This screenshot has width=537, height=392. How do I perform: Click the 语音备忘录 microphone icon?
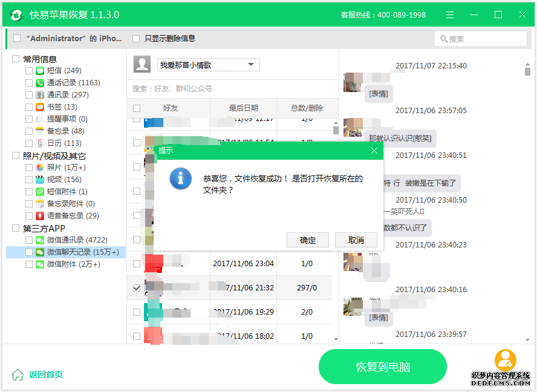[x=40, y=215]
